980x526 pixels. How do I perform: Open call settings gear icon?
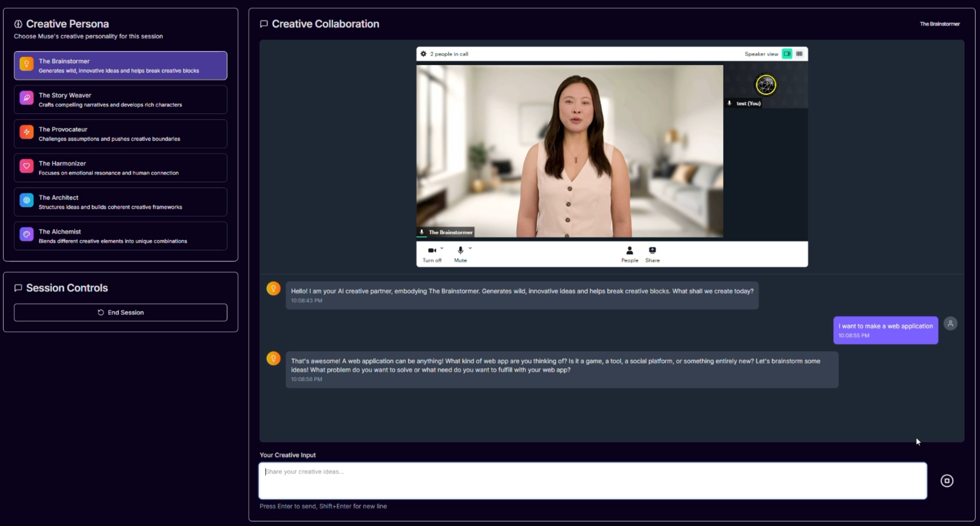coord(423,54)
